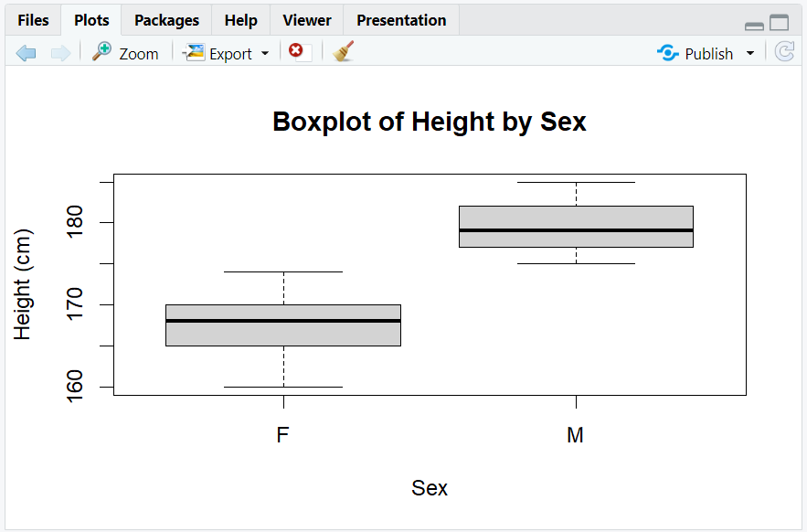Switch to the Files tab
This screenshot has width=807, height=532.
[x=32, y=19]
